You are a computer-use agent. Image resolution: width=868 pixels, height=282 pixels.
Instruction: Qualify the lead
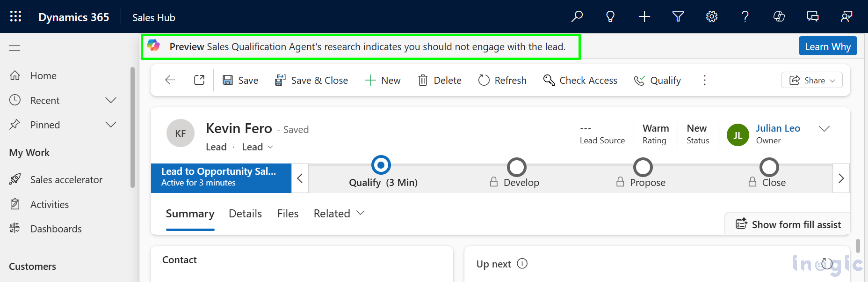(658, 80)
